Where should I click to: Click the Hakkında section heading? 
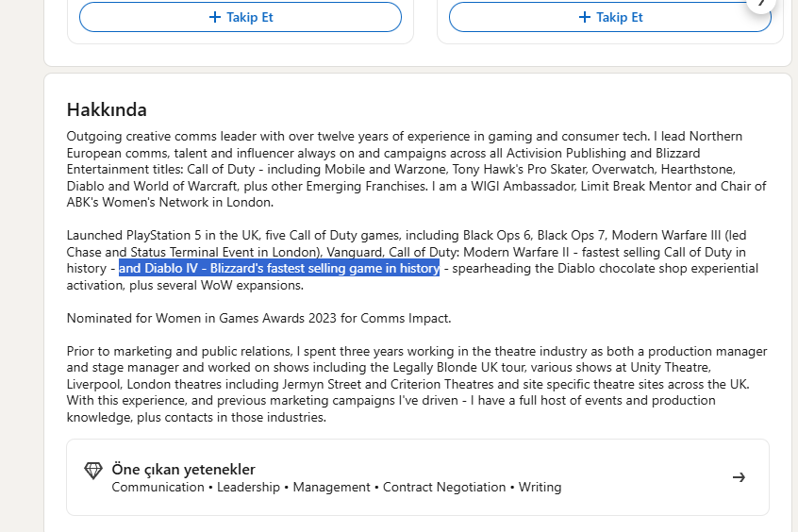[107, 110]
